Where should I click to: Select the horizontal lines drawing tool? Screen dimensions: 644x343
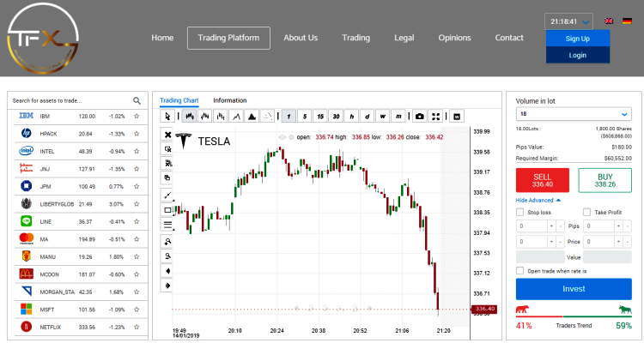pyautogui.click(x=167, y=225)
